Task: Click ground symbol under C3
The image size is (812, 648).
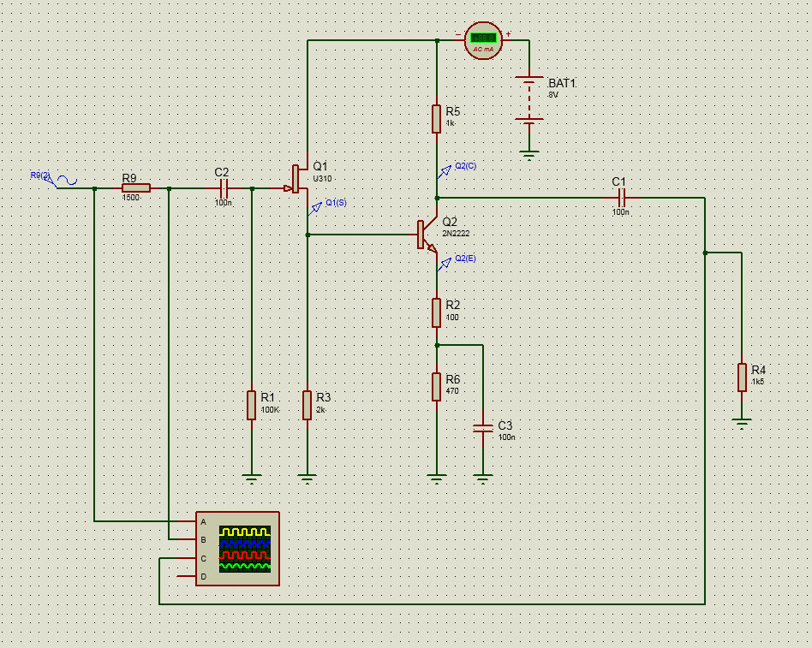Action: point(483,479)
